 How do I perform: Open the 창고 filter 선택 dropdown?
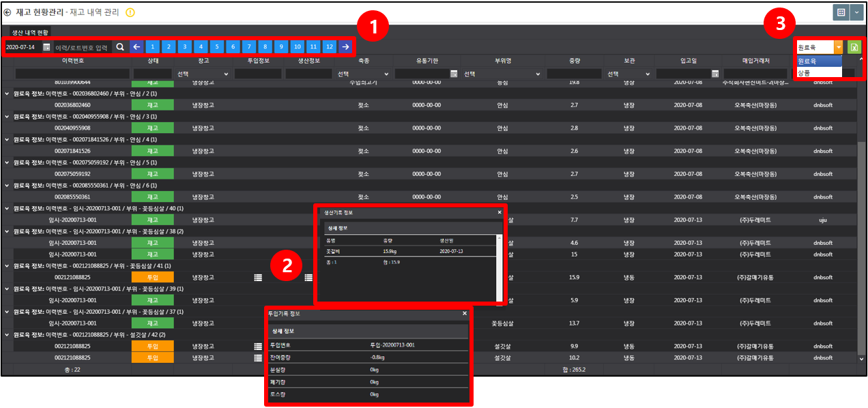(202, 74)
